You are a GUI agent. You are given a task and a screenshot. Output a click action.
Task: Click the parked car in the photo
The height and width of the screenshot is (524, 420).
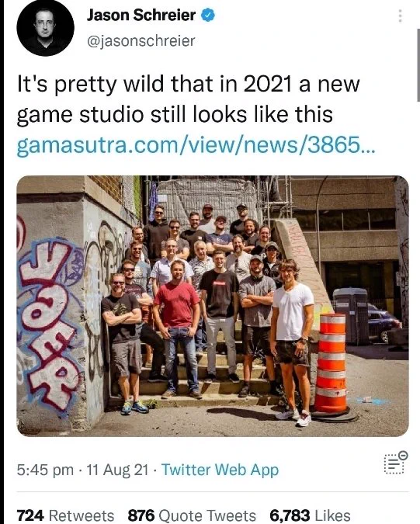[384, 322]
